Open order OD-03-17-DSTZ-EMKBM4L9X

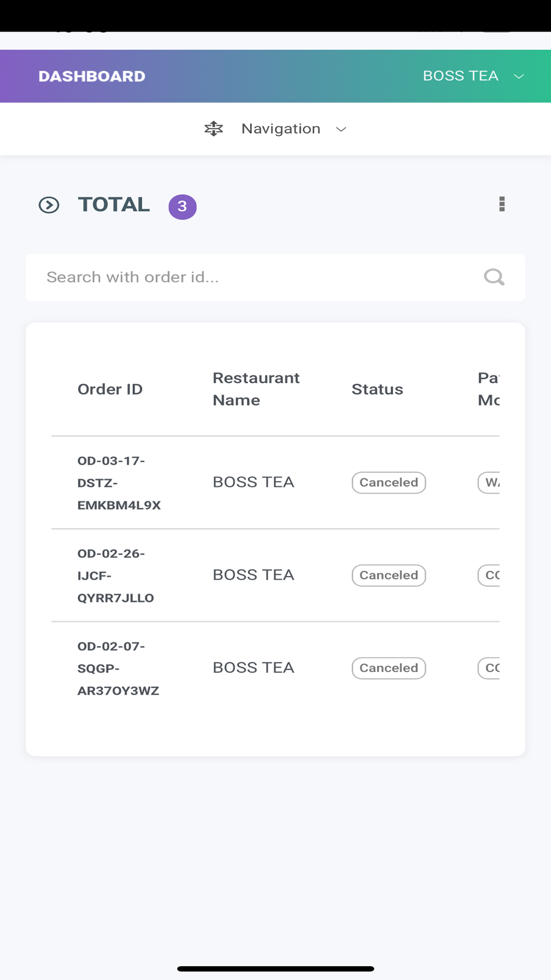[119, 483]
